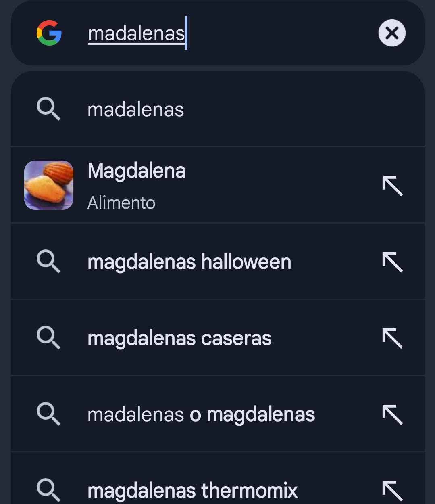The image size is (435, 504).
Task: Tap search icon next to "magdalenas halloween"
Action: 48,261
